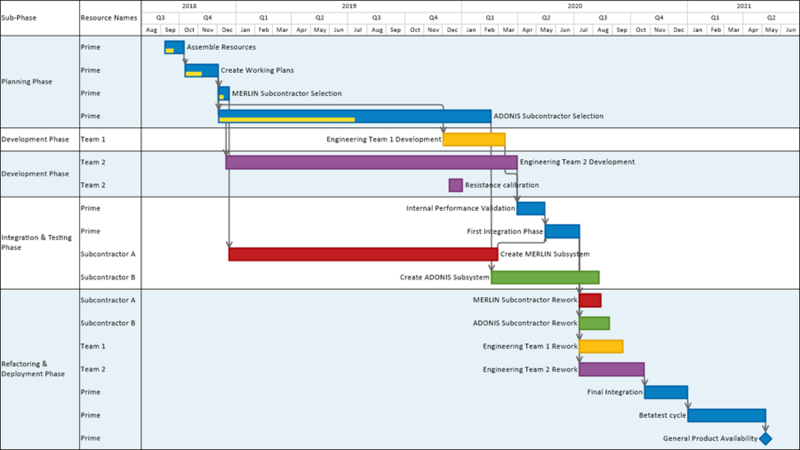This screenshot has width=800, height=450.
Task: Click the Integration & Testing Phase label
Action: 36,242
